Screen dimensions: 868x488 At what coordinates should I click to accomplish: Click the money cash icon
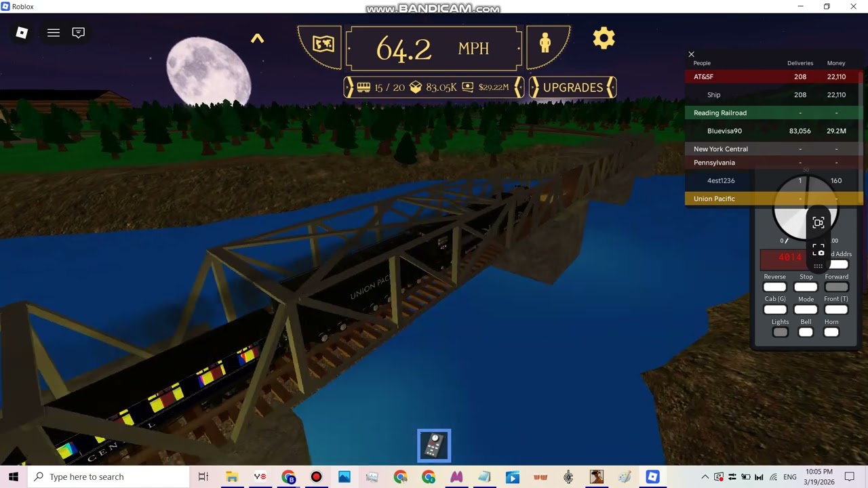click(x=467, y=87)
